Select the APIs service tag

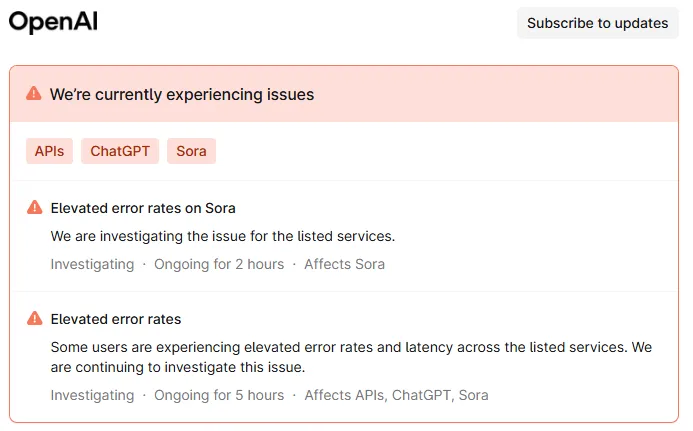tap(49, 151)
